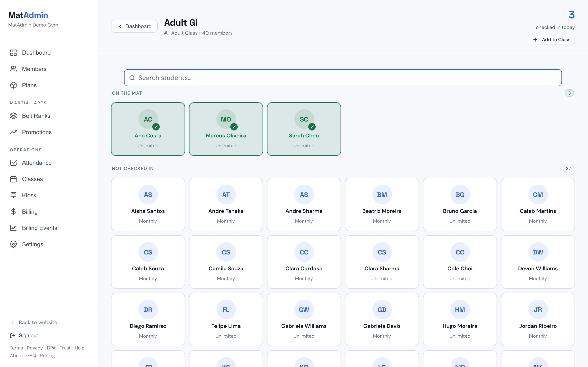Click the Members people icon
The image size is (588, 367).
[x=13, y=69]
